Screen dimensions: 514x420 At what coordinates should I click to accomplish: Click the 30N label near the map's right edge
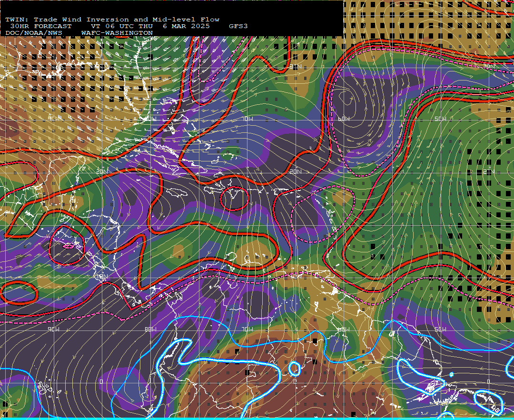489,66
